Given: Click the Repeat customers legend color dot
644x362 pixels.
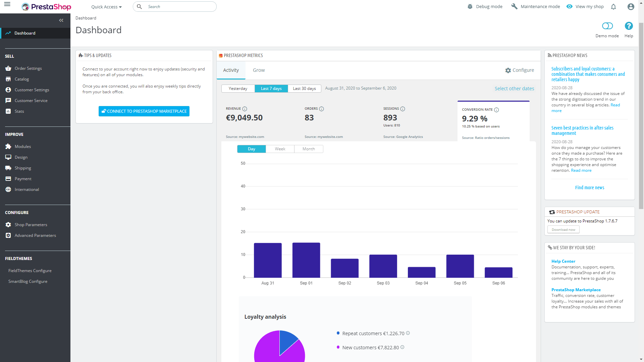Looking at the screenshot, I should point(338,333).
